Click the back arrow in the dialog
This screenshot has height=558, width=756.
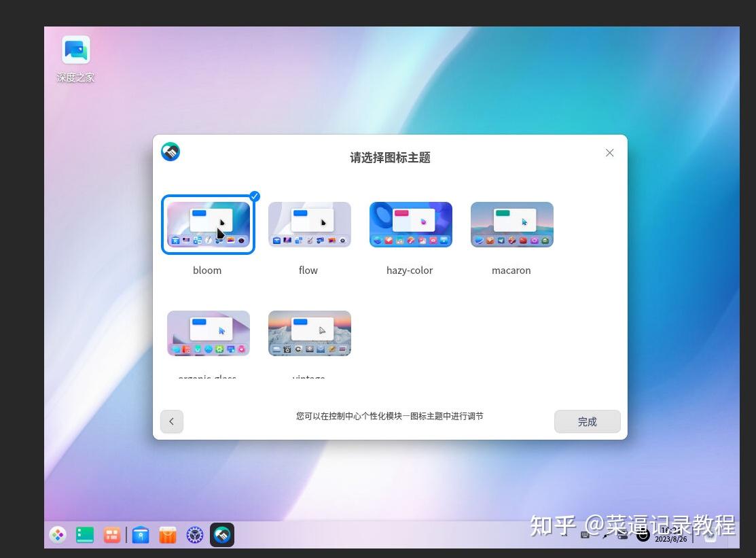coord(172,421)
